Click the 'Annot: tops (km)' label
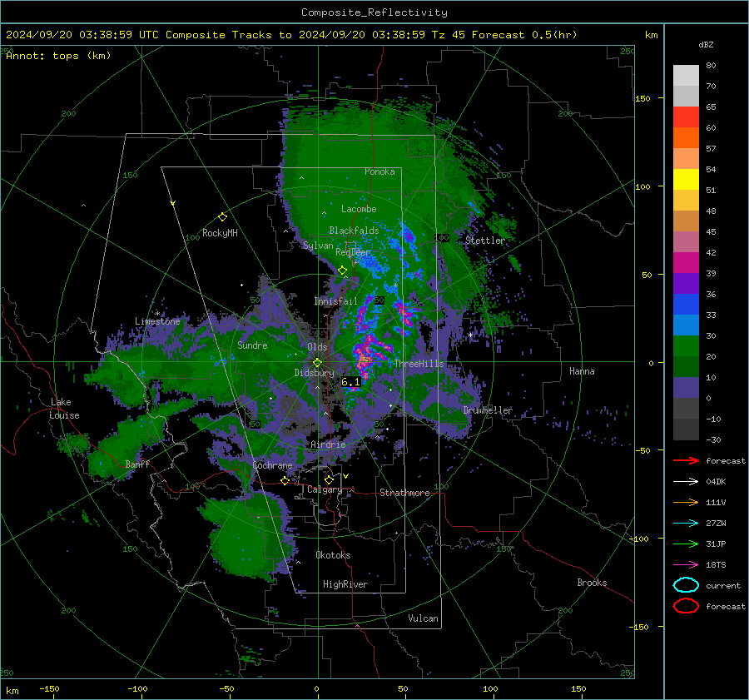Viewport: 749px width, 700px height. click(x=58, y=56)
